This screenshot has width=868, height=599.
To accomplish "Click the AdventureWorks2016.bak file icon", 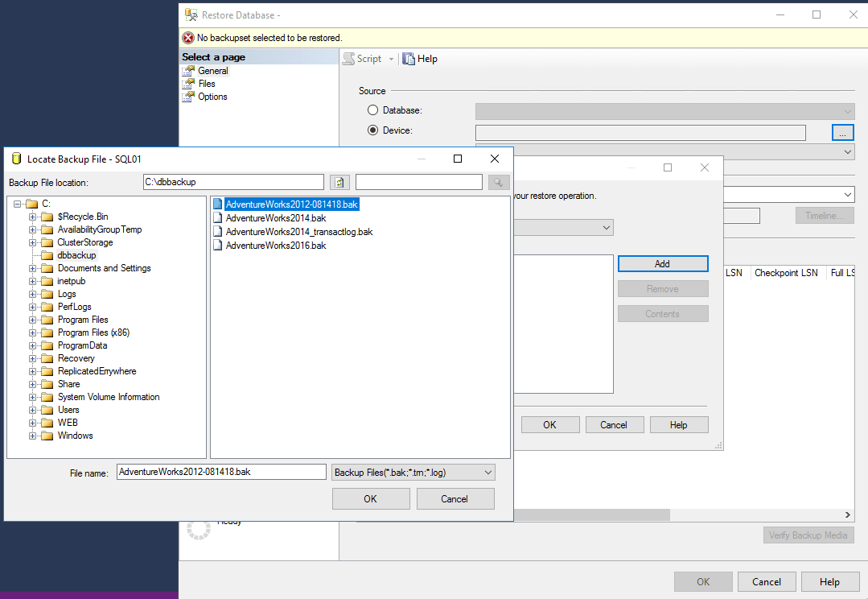I will (218, 246).
